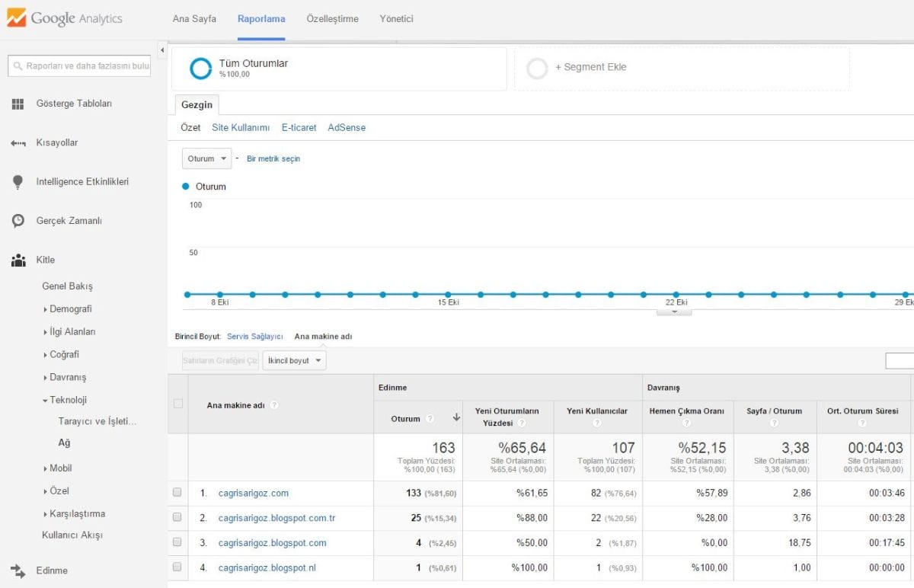This screenshot has height=588, width=914.
Task: Click the + Segment Ekle box
Action: click(682, 69)
